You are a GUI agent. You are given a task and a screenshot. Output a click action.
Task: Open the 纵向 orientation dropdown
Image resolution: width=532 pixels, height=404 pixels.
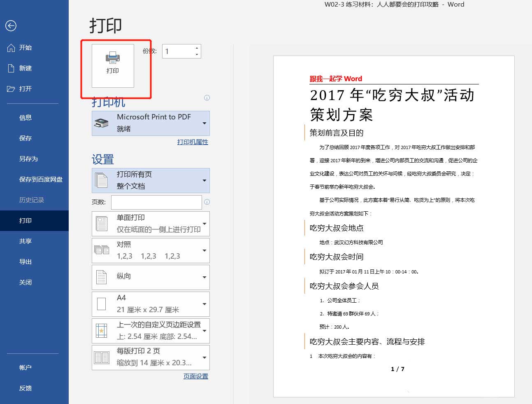[x=151, y=277]
